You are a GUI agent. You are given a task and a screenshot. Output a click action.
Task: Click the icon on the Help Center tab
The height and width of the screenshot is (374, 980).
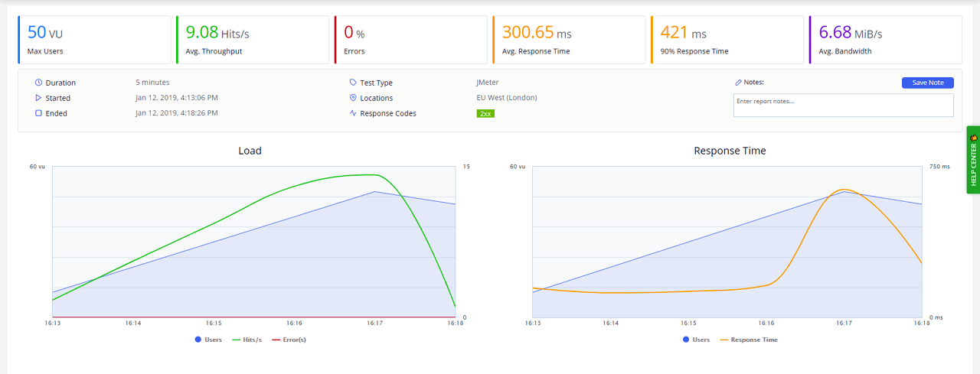pyautogui.click(x=973, y=138)
